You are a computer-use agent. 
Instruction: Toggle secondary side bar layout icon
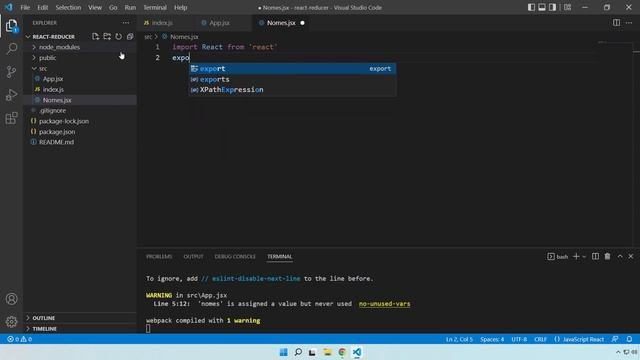tap(552, 7)
